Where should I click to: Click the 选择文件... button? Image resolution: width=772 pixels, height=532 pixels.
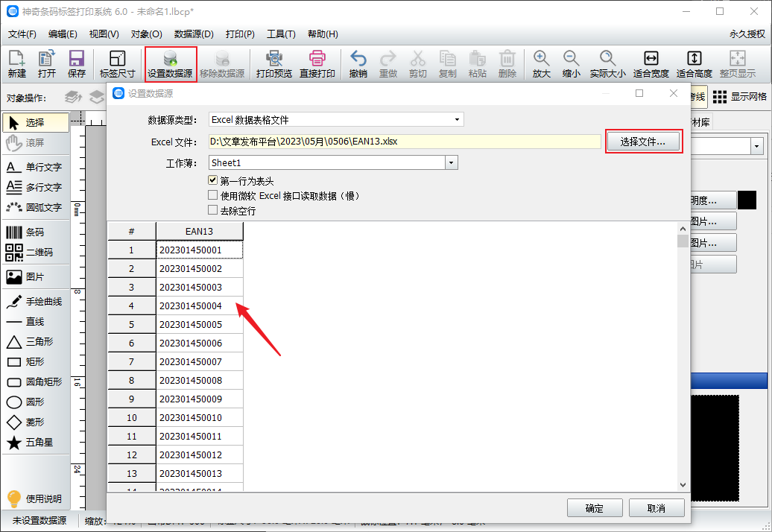pyautogui.click(x=643, y=142)
